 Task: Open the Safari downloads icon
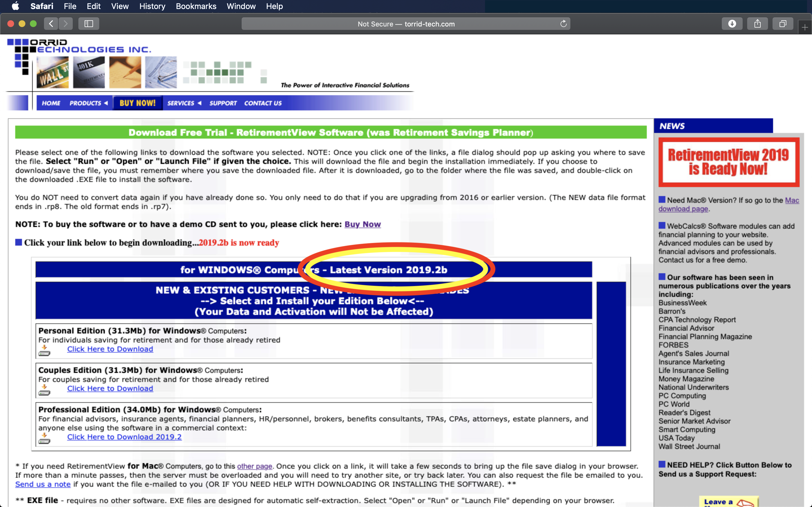(732, 24)
